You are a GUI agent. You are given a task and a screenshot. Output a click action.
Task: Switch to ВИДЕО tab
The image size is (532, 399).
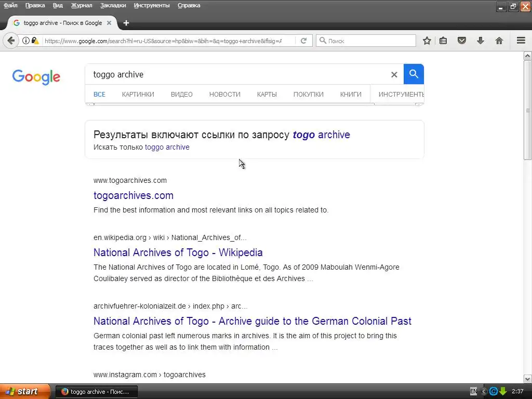click(181, 95)
